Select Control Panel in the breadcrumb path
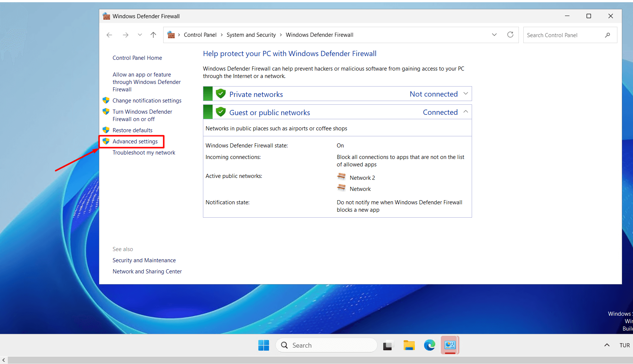The width and height of the screenshot is (633, 364). [200, 35]
